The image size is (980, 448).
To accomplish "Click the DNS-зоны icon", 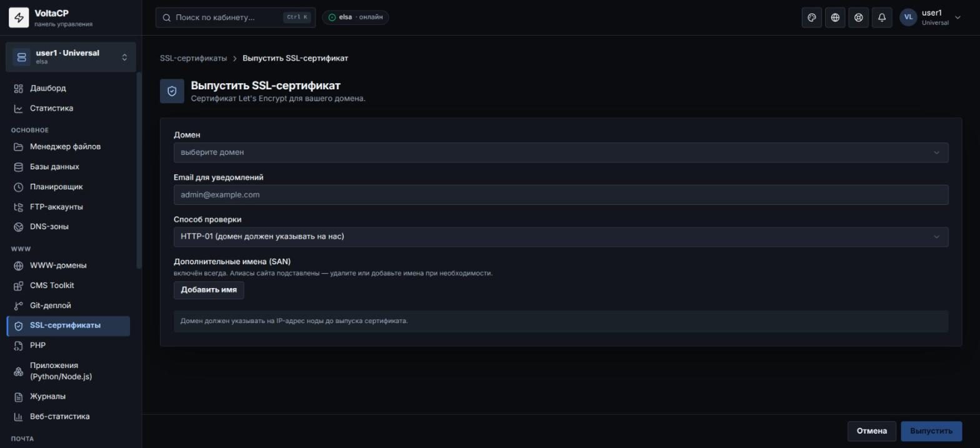I will 19,227.
